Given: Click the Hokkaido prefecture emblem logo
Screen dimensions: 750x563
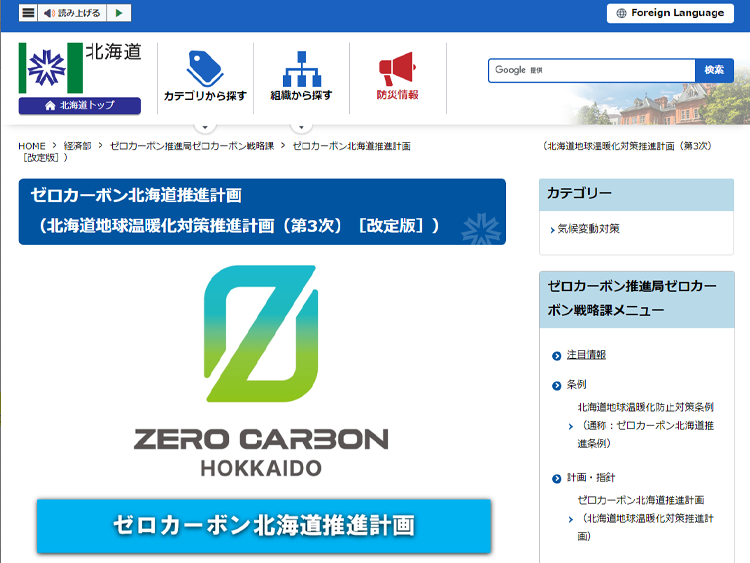Looking at the screenshot, I should click(x=50, y=68).
